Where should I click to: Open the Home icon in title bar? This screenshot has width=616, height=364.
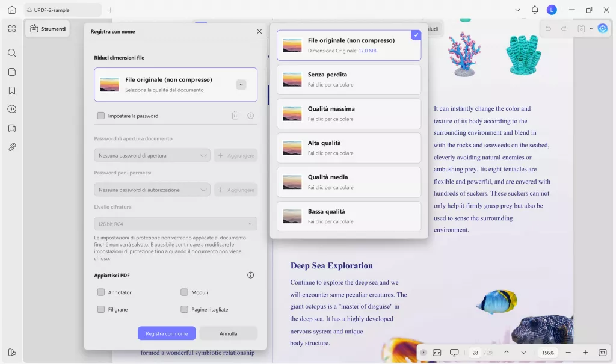(12, 10)
